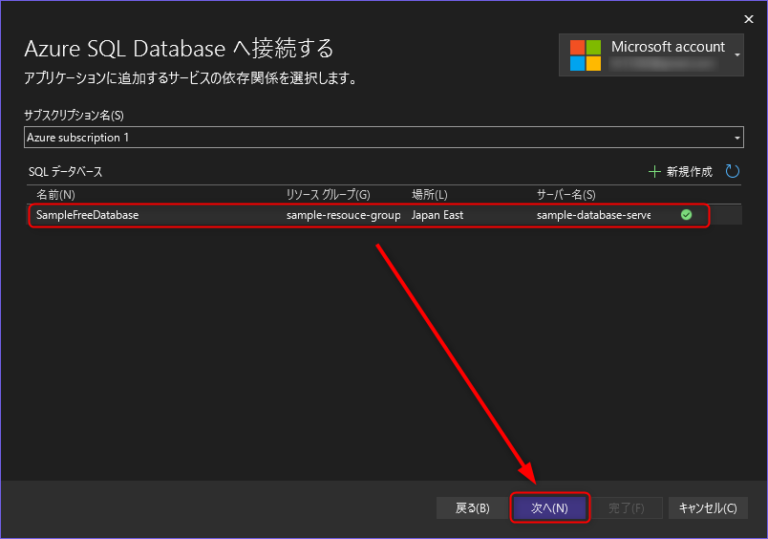
Task: Open the subscription list via its arrow
Action: tap(737, 137)
